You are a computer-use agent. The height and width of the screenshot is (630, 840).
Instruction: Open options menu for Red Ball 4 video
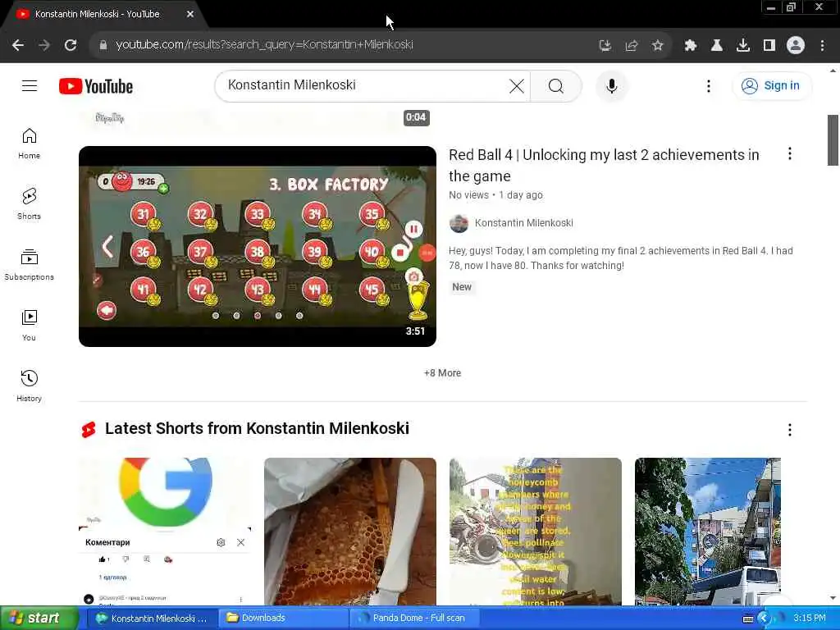point(790,153)
